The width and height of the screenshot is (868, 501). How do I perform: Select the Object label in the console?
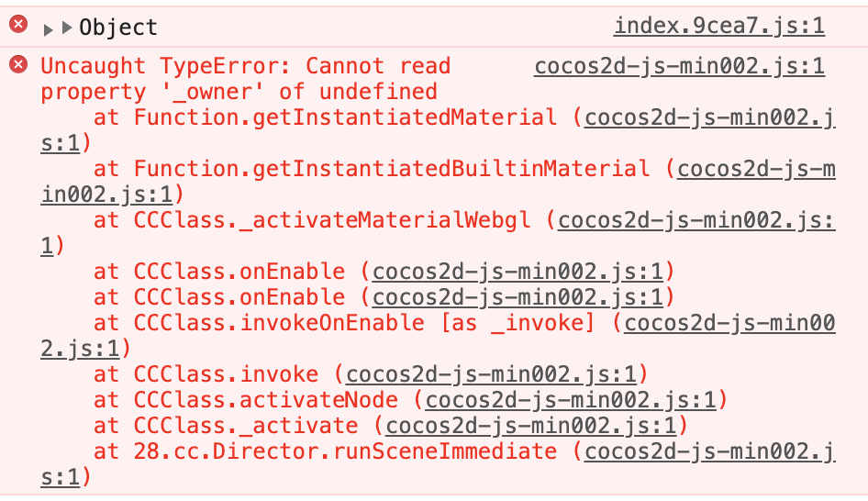[x=118, y=28]
